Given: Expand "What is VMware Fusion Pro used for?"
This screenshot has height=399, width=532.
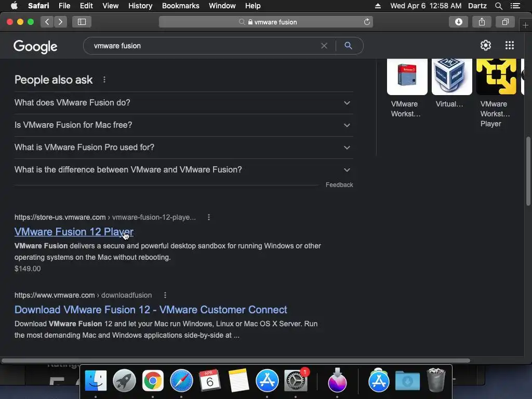Looking at the screenshot, I should (183, 148).
